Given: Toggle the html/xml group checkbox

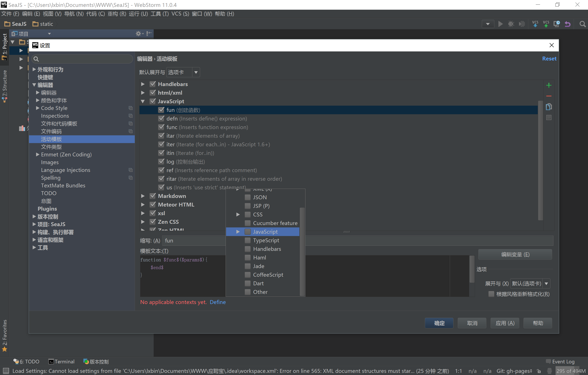Looking at the screenshot, I should tap(153, 93).
